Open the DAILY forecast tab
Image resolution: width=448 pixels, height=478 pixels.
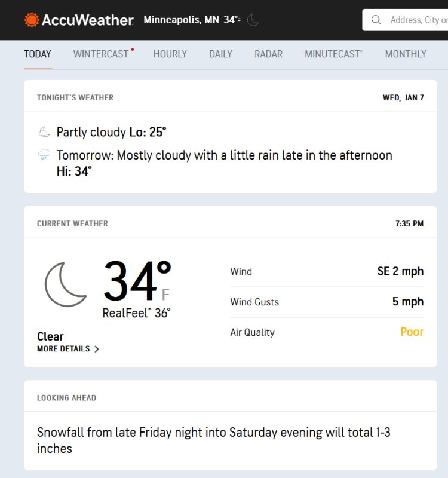point(220,54)
